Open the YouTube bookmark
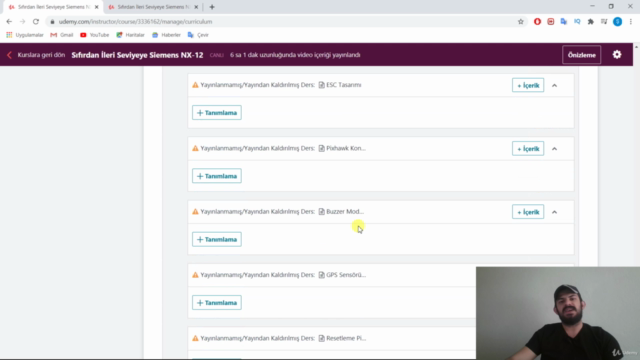Screen dimensions: 640x360 (95, 35)
